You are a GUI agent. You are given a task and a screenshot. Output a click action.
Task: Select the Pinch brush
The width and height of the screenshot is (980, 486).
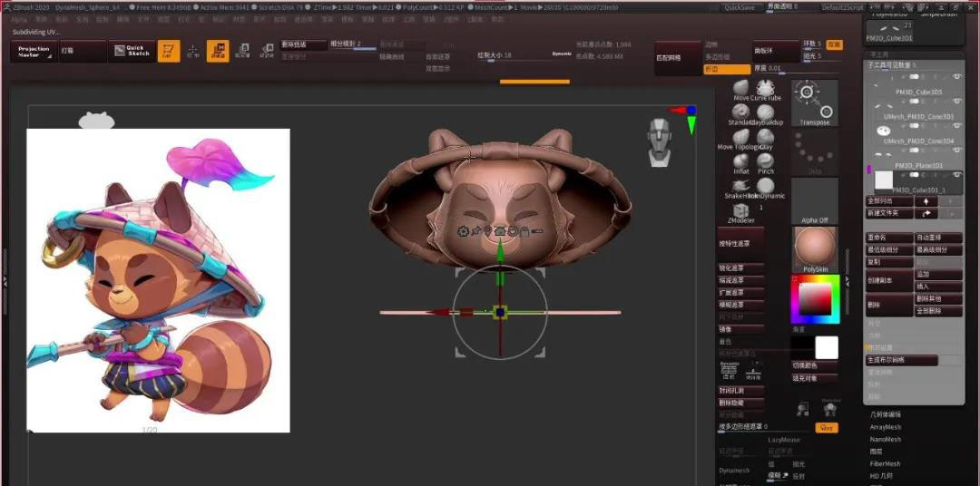pyautogui.click(x=765, y=163)
